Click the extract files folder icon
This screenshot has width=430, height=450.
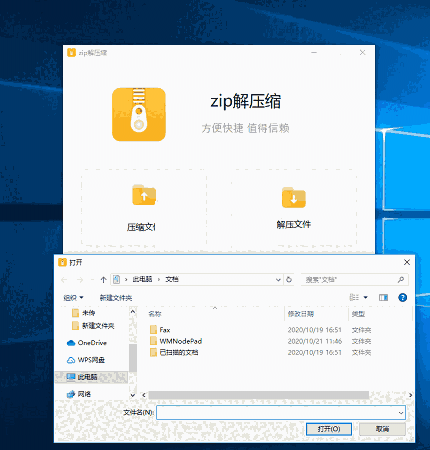tap(294, 197)
